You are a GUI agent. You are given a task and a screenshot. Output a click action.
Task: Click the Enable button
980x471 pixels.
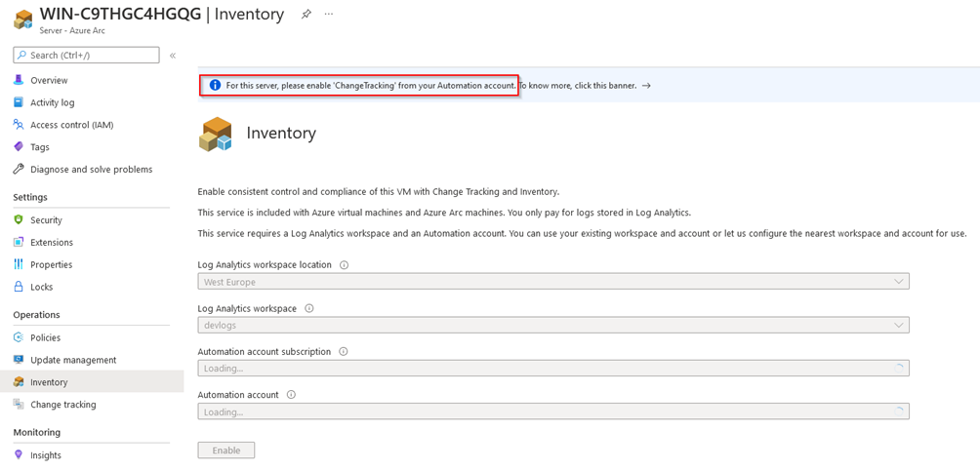click(x=226, y=451)
